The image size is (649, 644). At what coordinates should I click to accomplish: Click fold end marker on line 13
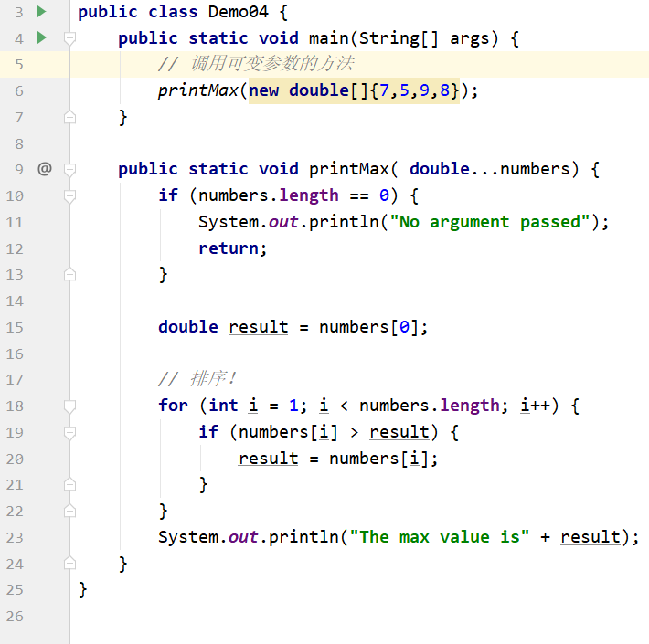pyautogui.click(x=69, y=275)
